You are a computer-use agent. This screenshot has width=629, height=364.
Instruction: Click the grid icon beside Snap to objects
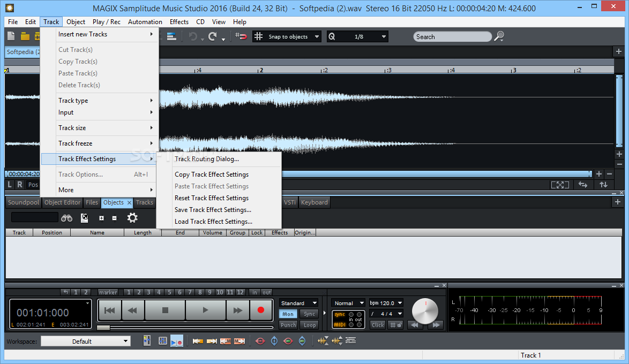(x=258, y=36)
